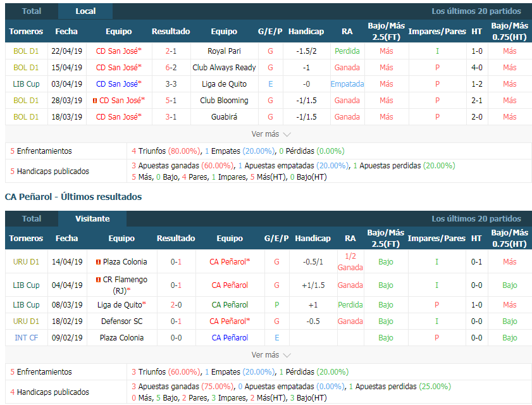The width and height of the screenshot is (532, 405).
Task: Click HT score 4-0
Action: 477,68
